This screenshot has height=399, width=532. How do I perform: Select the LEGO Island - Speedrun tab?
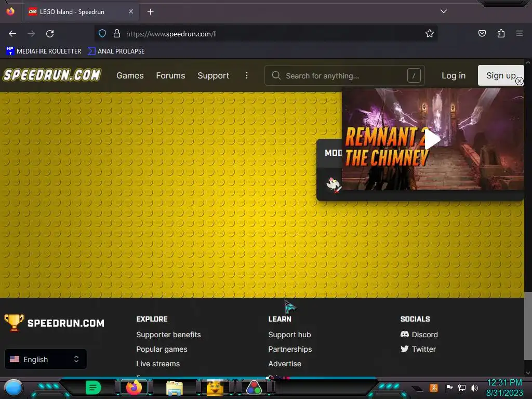[81, 12]
